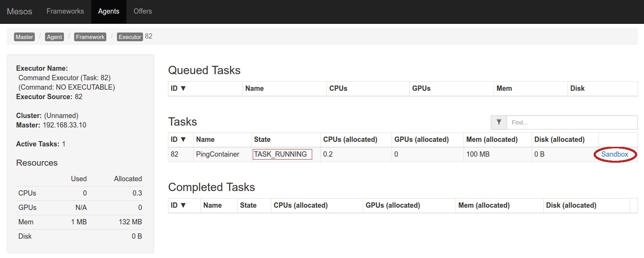Open the Framework breadcrumb
The width and height of the screenshot is (644, 258).
tap(90, 37)
